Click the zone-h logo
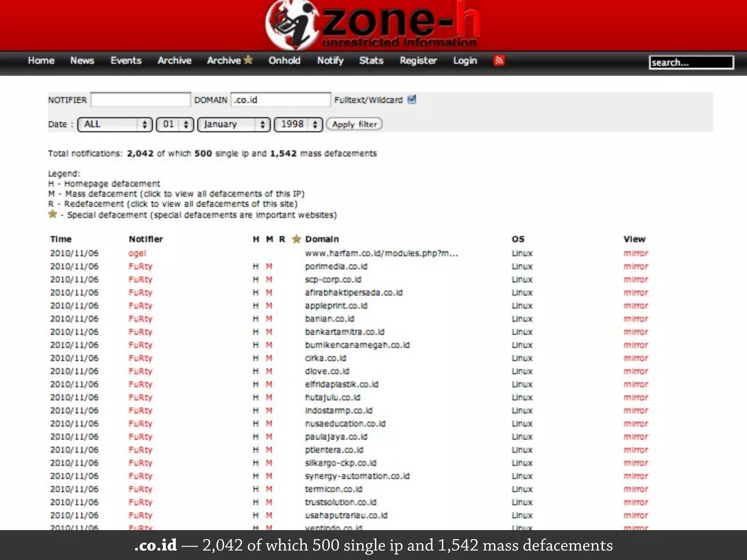Viewport: 747px width, 560px height. point(372,25)
